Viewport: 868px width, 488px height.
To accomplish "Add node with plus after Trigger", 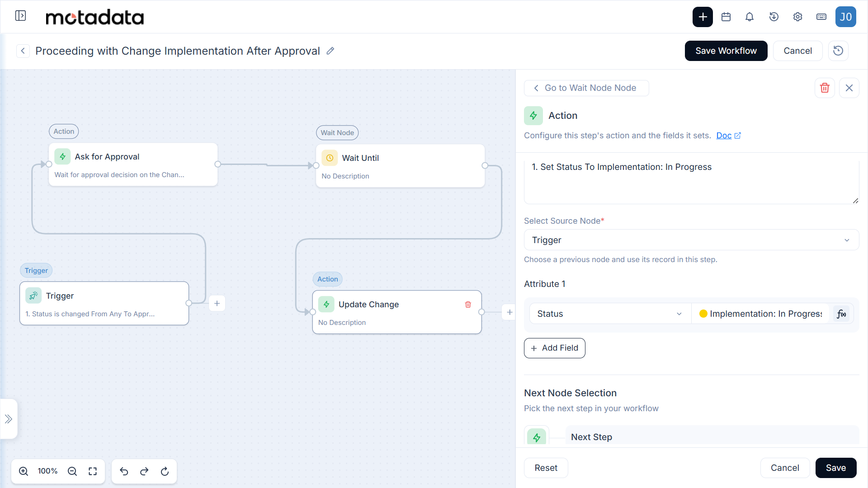I will 217,303.
